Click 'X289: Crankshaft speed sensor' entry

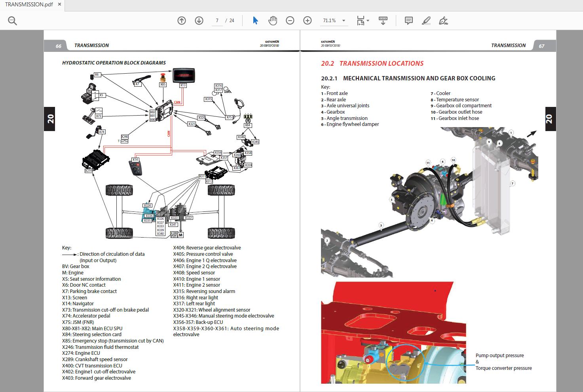pos(95,359)
